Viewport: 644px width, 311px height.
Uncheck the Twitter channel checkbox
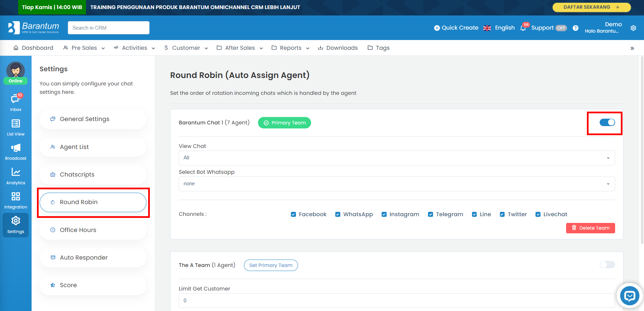point(502,215)
